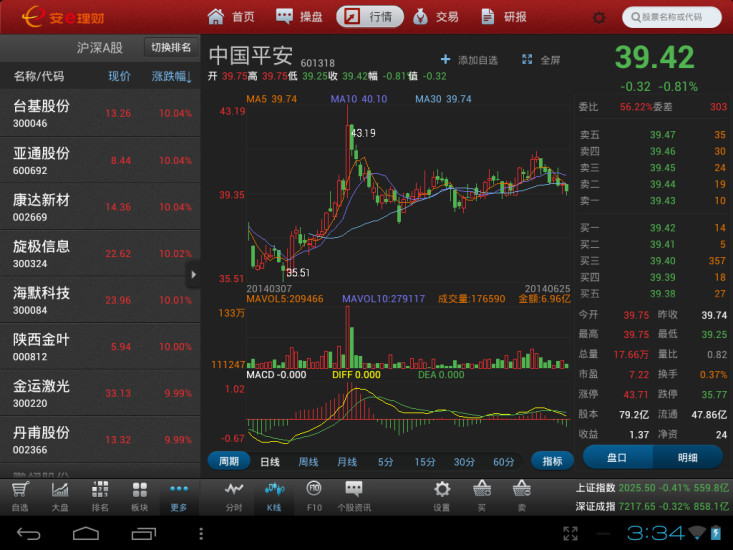Tap the 买 buy basket icon

(x=481, y=495)
